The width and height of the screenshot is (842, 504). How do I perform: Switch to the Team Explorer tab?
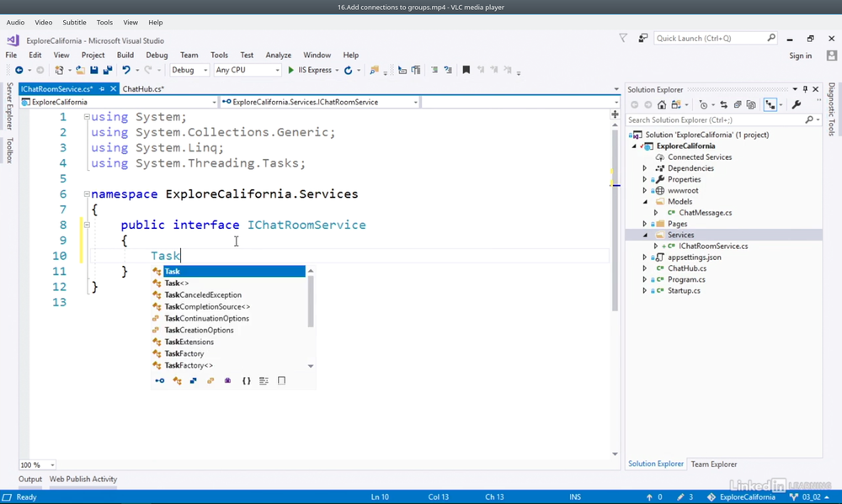pyautogui.click(x=714, y=464)
